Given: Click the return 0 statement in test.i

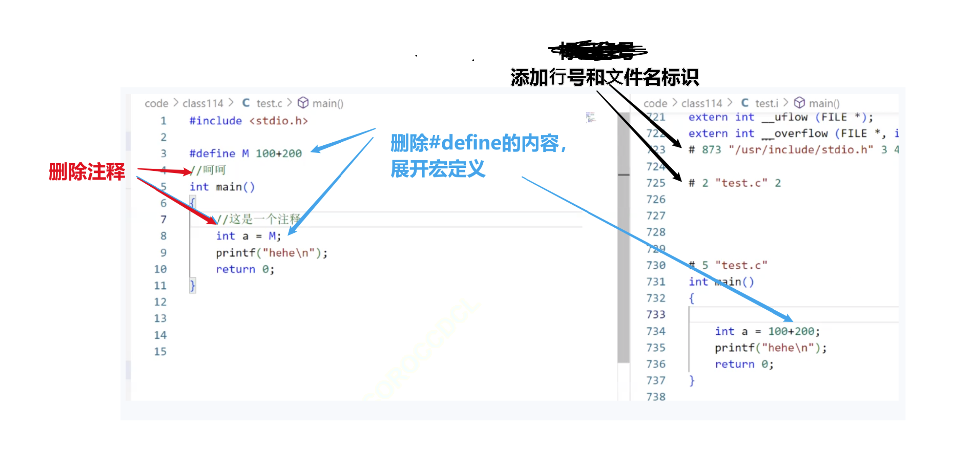Looking at the screenshot, I should pos(745,364).
